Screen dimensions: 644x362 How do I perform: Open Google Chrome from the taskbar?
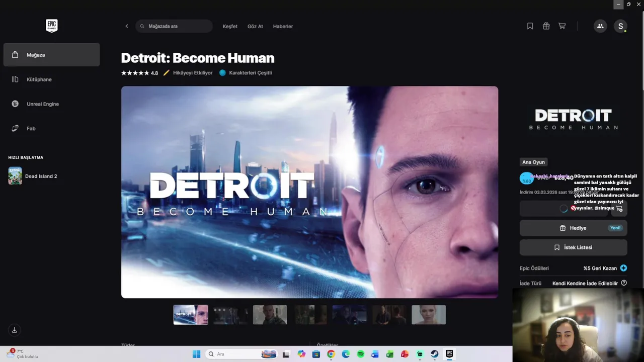331,354
